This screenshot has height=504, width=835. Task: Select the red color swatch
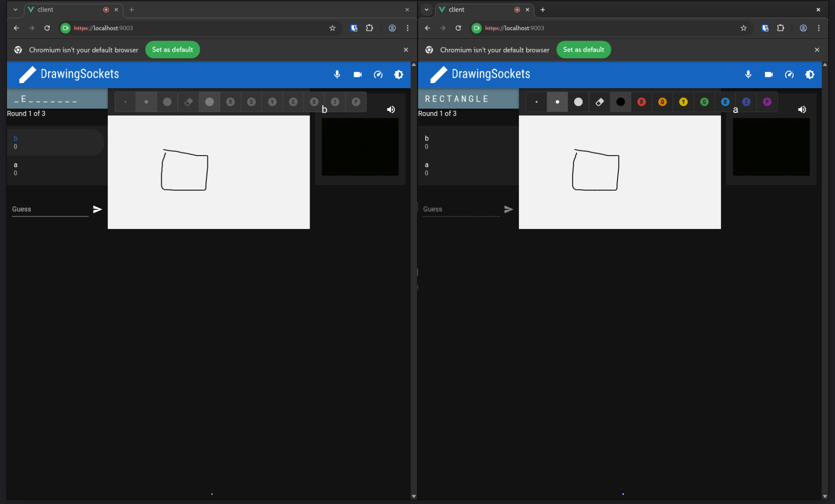pos(641,102)
